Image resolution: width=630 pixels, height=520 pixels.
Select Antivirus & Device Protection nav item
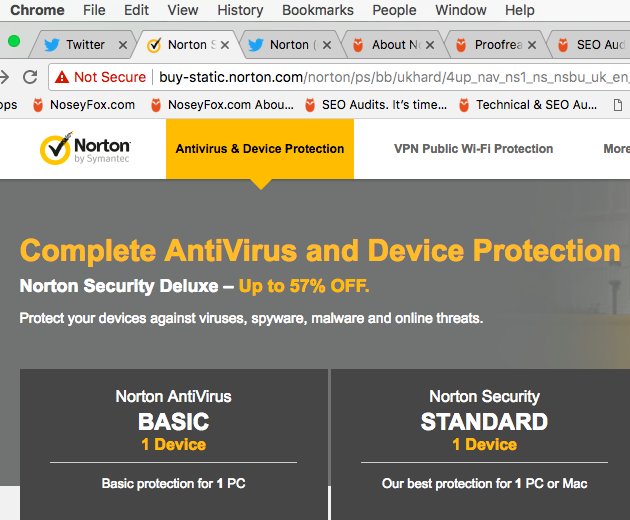260,149
